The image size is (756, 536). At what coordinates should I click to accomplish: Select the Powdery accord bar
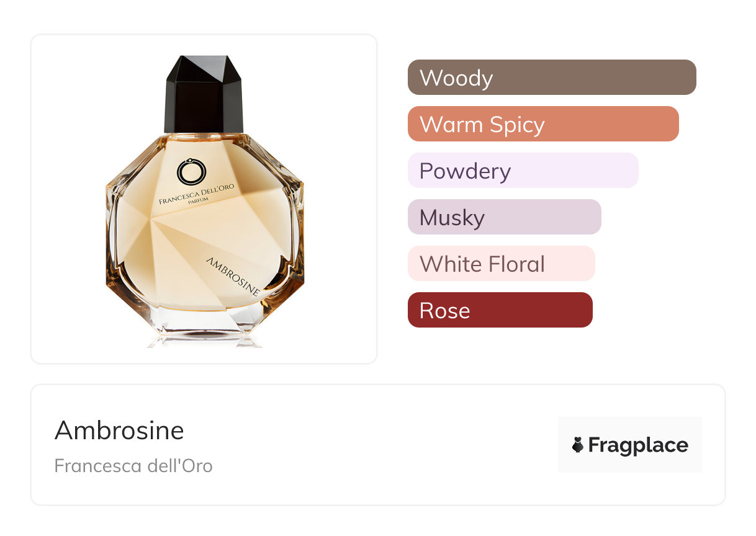coord(523,171)
